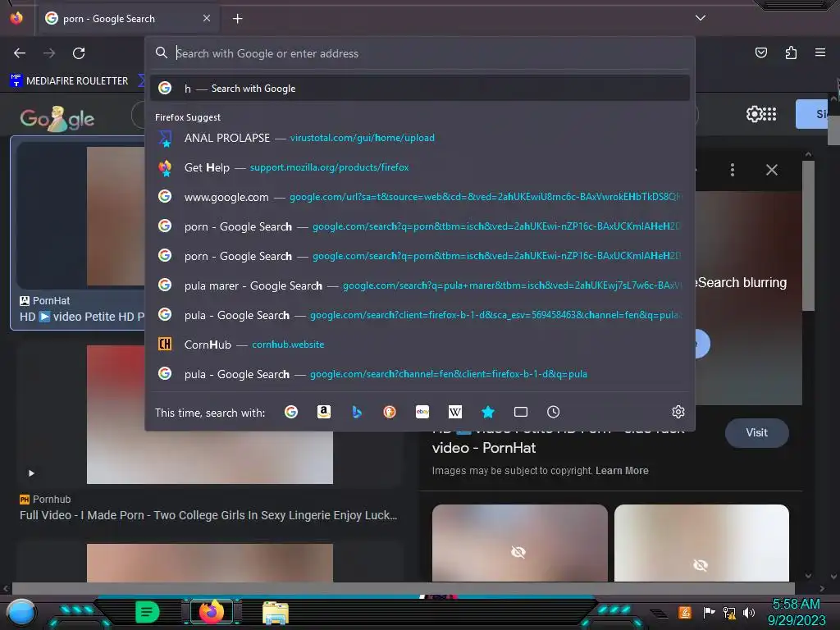Show the clock and date 5:58 AM
The image size is (840, 630).
796,612
